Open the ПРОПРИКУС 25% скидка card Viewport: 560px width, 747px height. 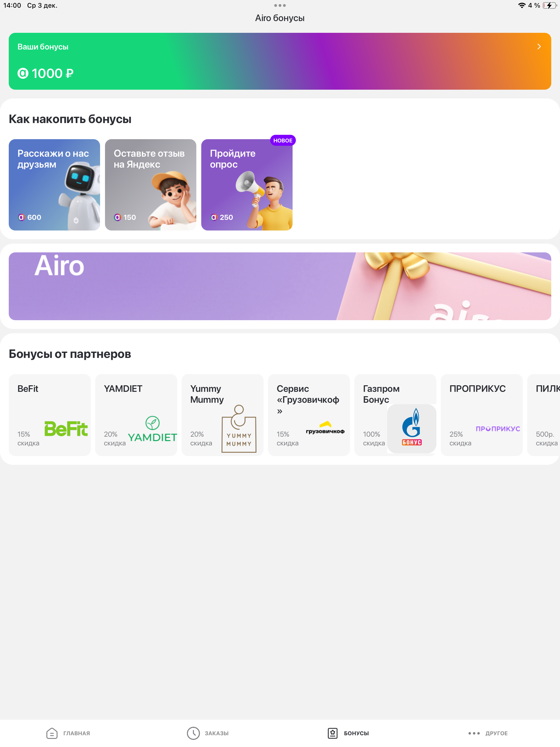tap(482, 415)
